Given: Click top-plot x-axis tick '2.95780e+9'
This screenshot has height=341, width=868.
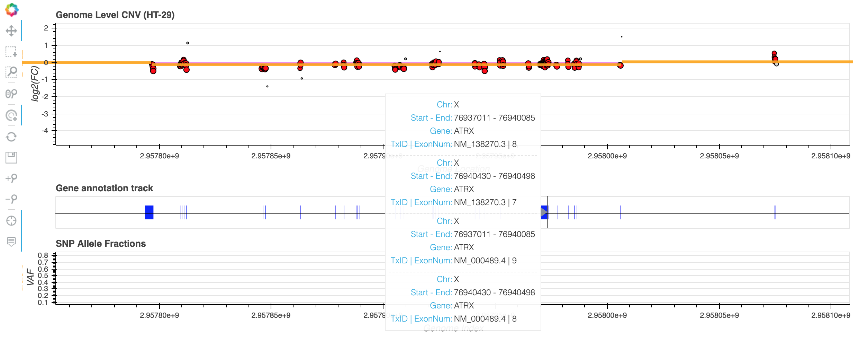Looking at the screenshot, I should pos(160,156).
